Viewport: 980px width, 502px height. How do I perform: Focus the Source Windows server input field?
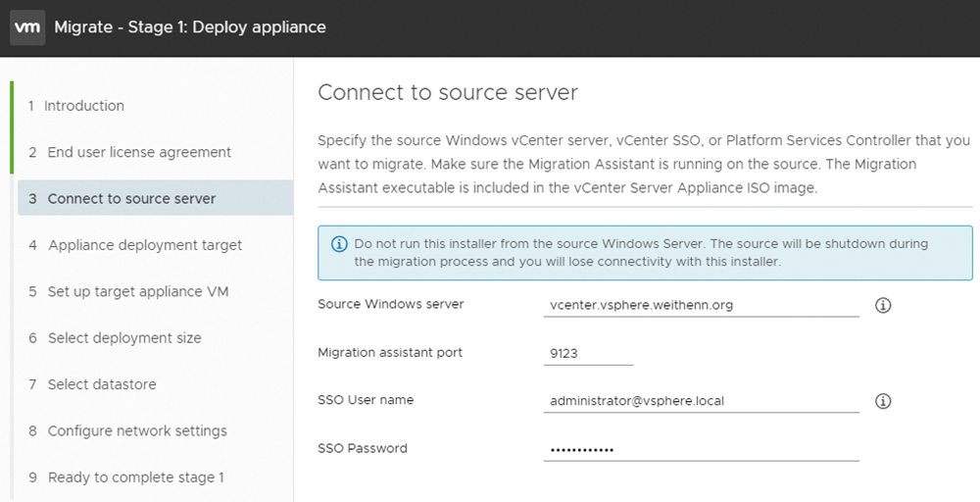[702, 306]
